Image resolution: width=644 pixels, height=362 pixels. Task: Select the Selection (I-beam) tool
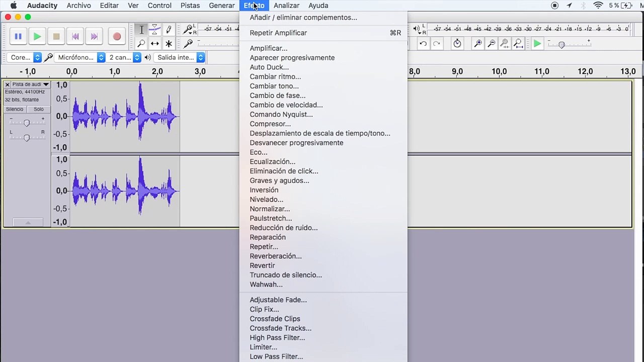[x=141, y=30]
